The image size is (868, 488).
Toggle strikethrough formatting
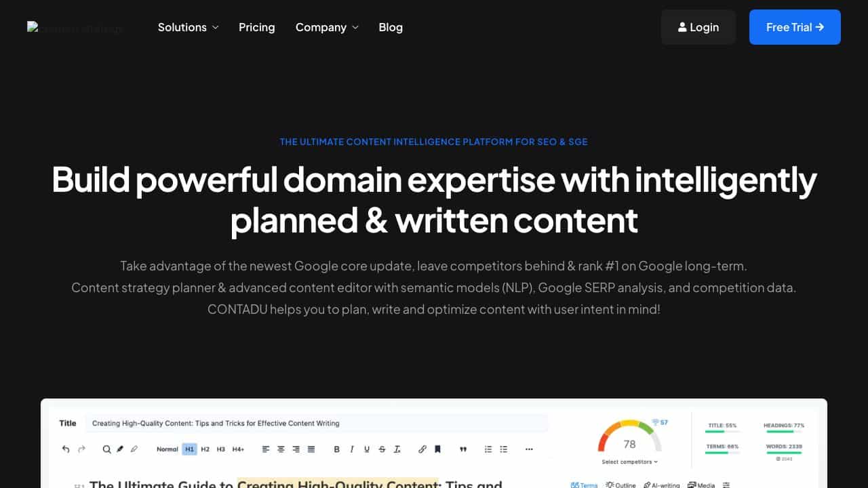(x=382, y=449)
